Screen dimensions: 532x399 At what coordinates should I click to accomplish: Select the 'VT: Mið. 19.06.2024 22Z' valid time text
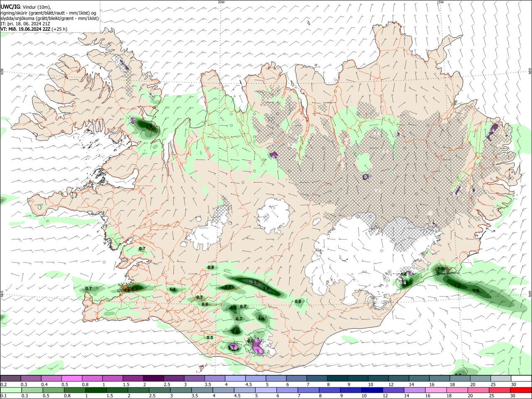tap(26, 29)
